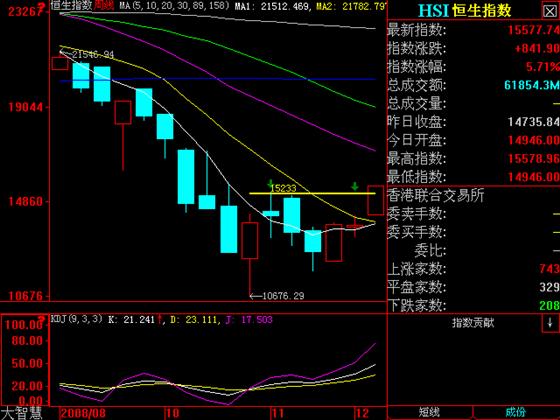This screenshot has width=560, height=420.
Task: Click the 11 month marker on time axis
Action: [x=278, y=413]
